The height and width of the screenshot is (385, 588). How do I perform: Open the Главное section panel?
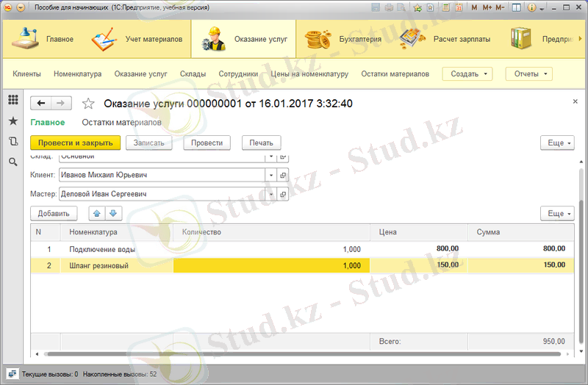(42, 39)
